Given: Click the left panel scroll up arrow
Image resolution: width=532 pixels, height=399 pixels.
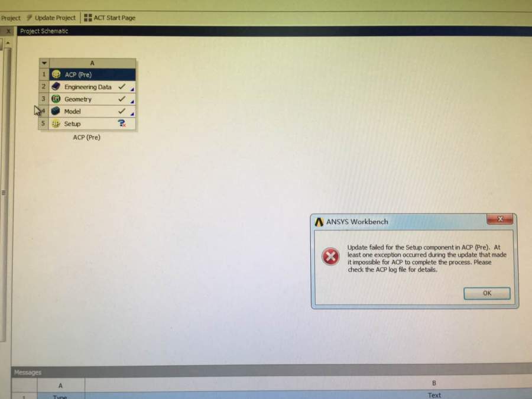Looking at the screenshot, I should pyautogui.click(x=8, y=43).
